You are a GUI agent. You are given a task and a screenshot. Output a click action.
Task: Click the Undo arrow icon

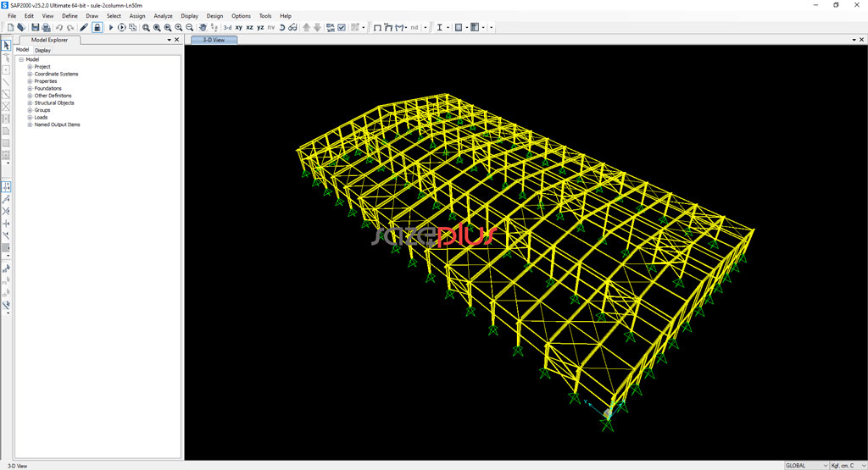click(x=58, y=27)
